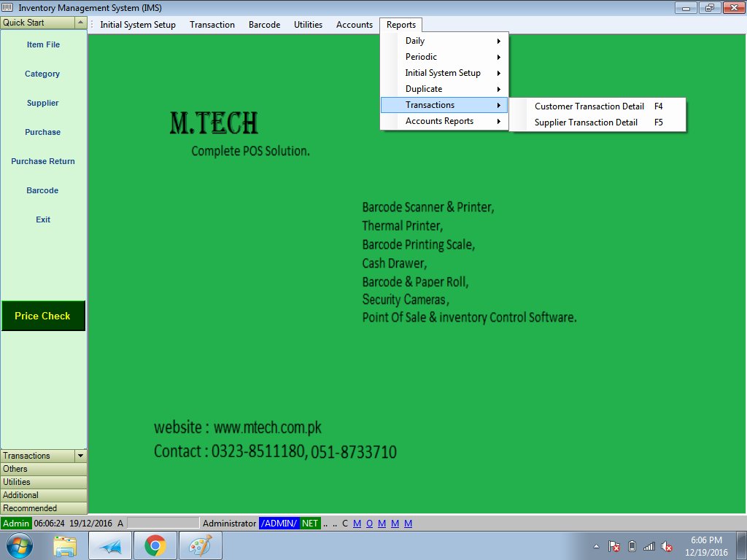This screenshot has width=747, height=560.
Task: Select Supplier Transaction Detail report
Action: click(586, 122)
